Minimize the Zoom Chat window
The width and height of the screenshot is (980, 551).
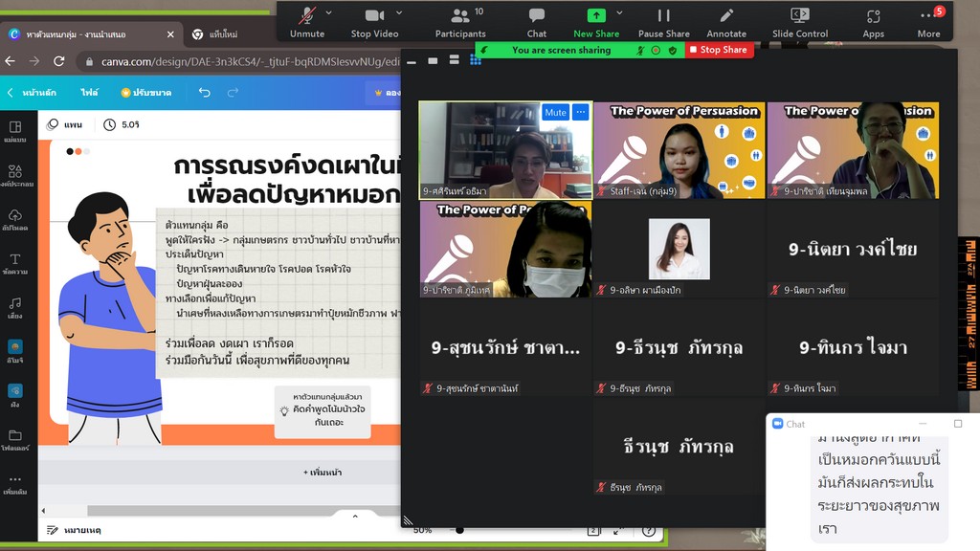click(923, 424)
